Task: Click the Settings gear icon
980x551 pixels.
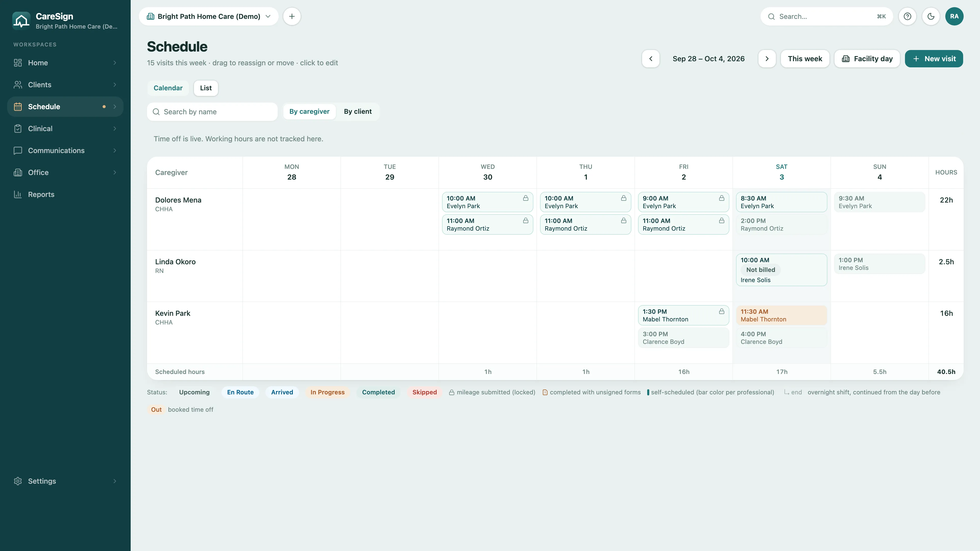Action: [18, 481]
